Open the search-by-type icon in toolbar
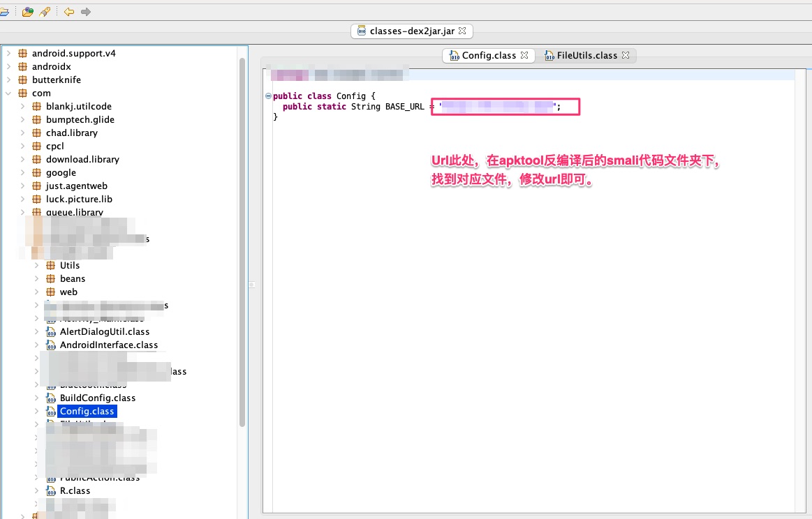Screen dimensions: 812x519 coord(27,11)
